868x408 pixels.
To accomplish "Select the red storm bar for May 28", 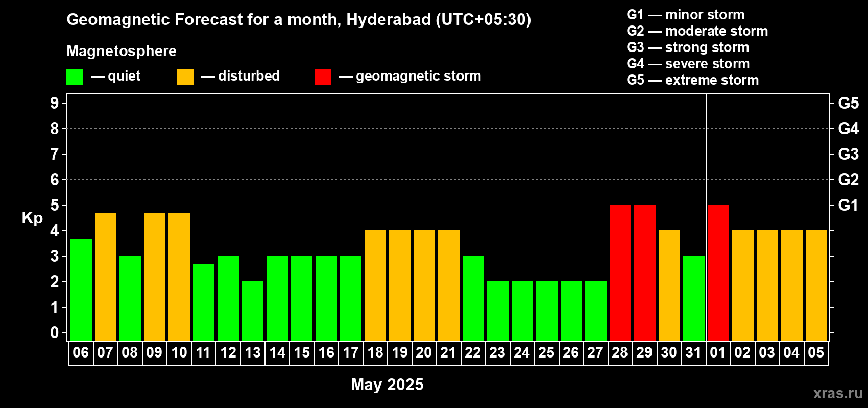I will [620, 272].
